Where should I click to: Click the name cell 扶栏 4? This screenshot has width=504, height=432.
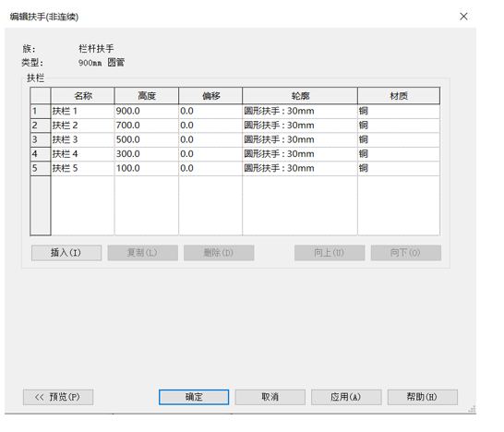(82, 154)
